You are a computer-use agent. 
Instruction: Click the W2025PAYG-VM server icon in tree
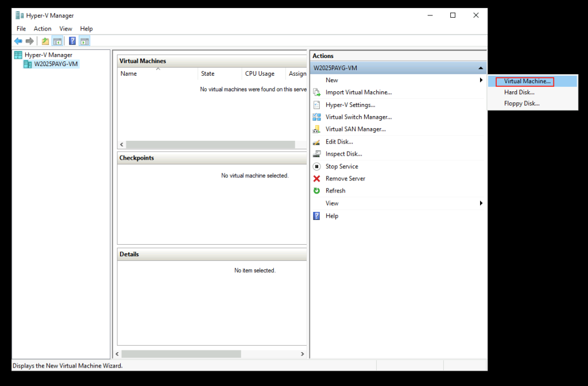pyautogui.click(x=28, y=64)
